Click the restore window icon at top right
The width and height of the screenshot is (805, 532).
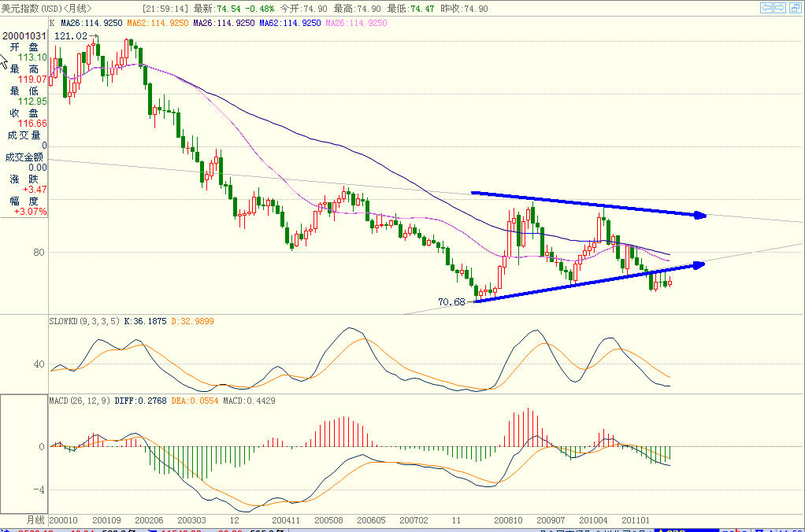[794, 8]
